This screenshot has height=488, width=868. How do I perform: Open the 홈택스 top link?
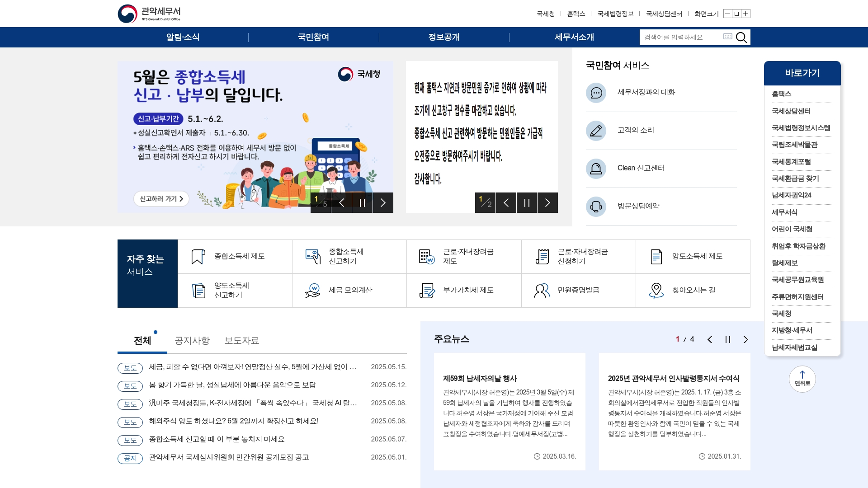click(576, 14)
